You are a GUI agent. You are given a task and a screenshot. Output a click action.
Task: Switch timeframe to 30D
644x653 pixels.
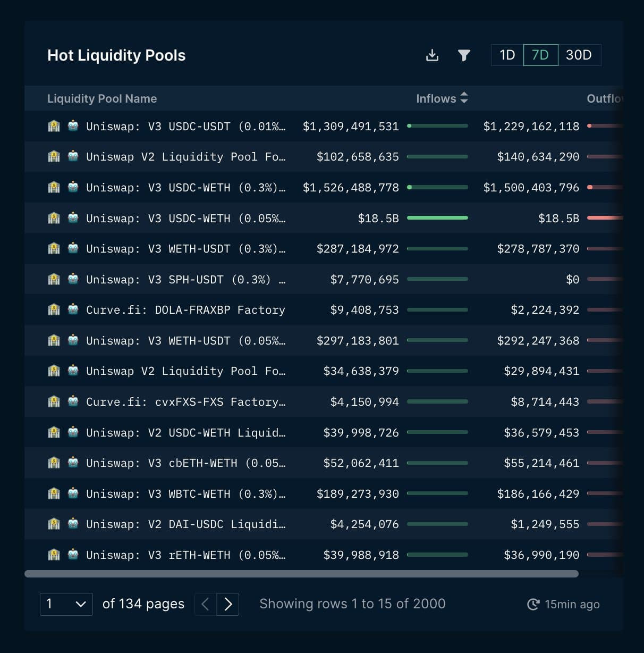579,55
